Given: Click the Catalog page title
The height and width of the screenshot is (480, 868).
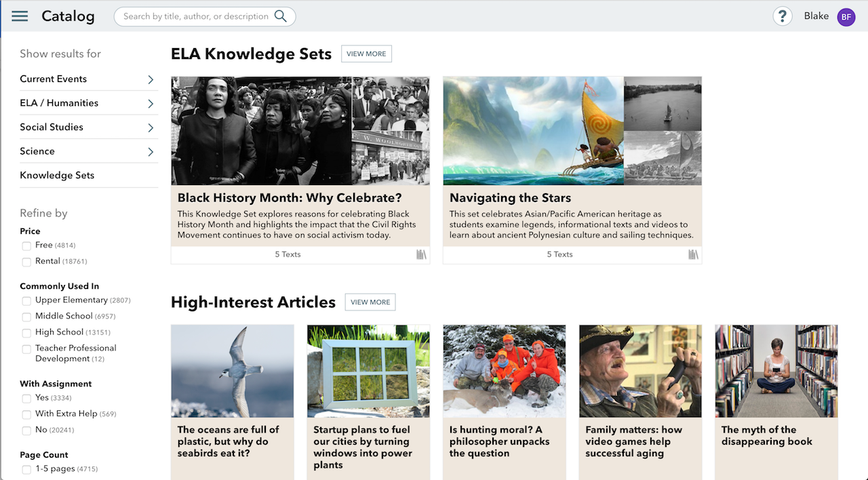Looking at the screenshot, I should (x=68, y=16).
